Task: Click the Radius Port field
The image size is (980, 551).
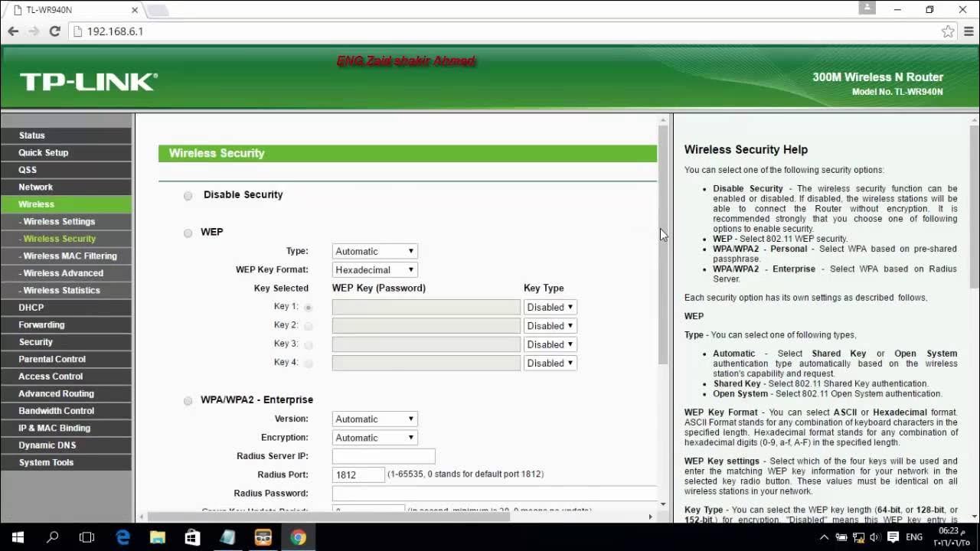Action: click(x=358, y=474)
